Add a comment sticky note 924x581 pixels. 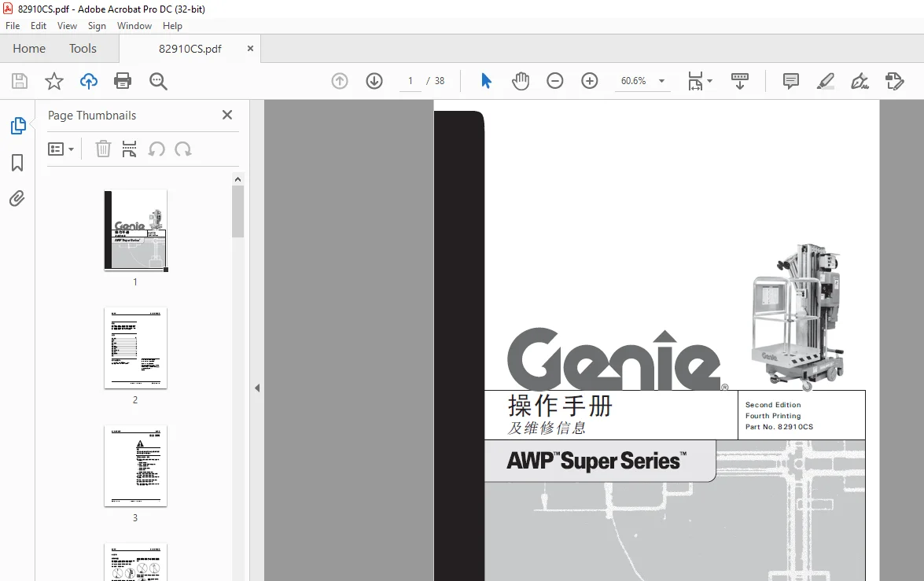coord(791,81)
